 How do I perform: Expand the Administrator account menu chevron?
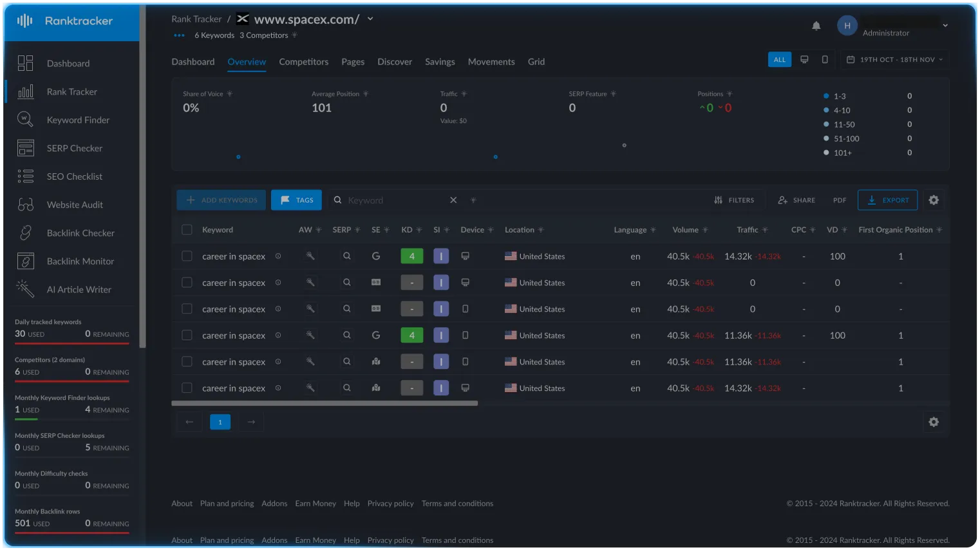coord(945,26)
